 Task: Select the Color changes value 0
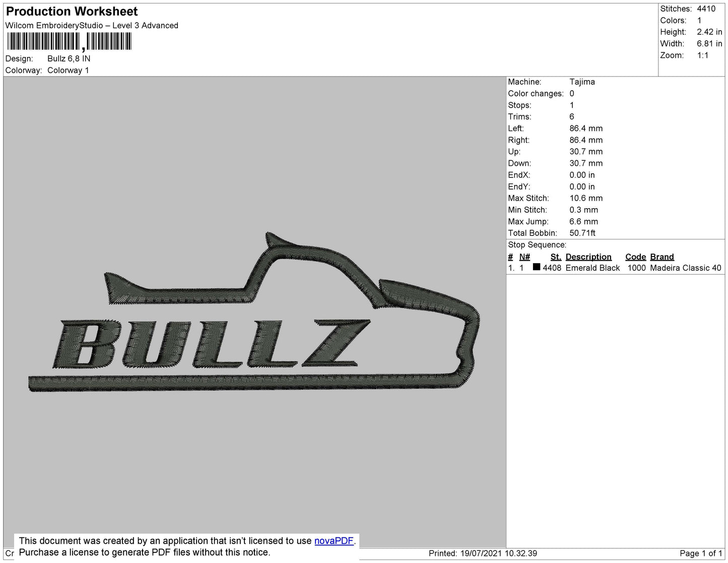coord(572,93)
